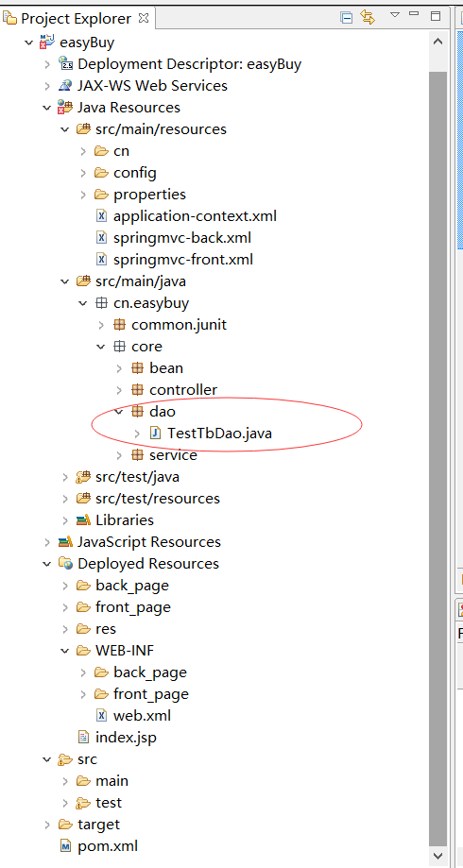Click src/main/resources source folder icon
This screenshot has width=463, height=868.
click(x=83, y=129)
